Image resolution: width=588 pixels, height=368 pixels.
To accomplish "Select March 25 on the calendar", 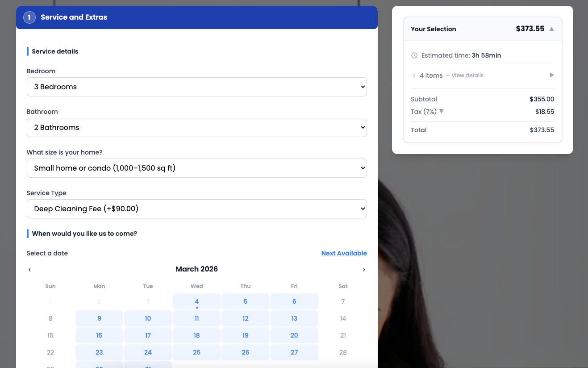I will [x=196, y=352].
